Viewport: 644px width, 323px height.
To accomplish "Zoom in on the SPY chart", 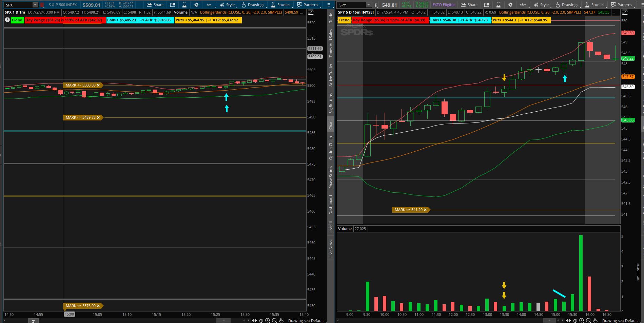I will click(582, 321).
